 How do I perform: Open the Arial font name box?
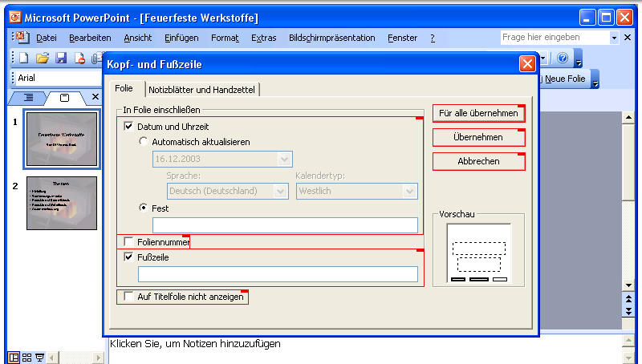pos(58,78)
